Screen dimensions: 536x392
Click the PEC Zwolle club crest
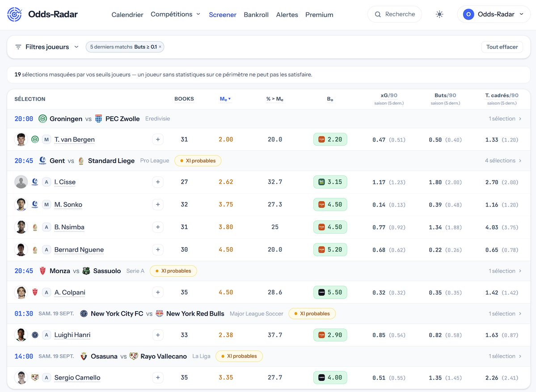click(98, 118)
